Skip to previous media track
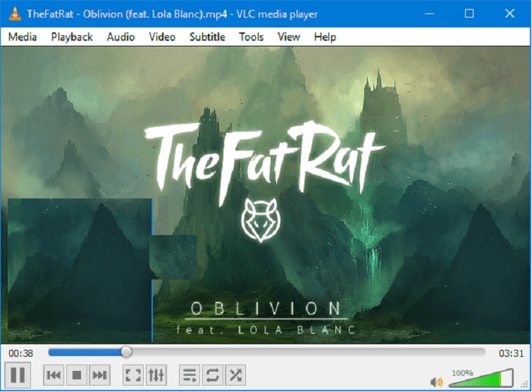The image size is (532, 392). pyautogui.click(x=54, y=375)
